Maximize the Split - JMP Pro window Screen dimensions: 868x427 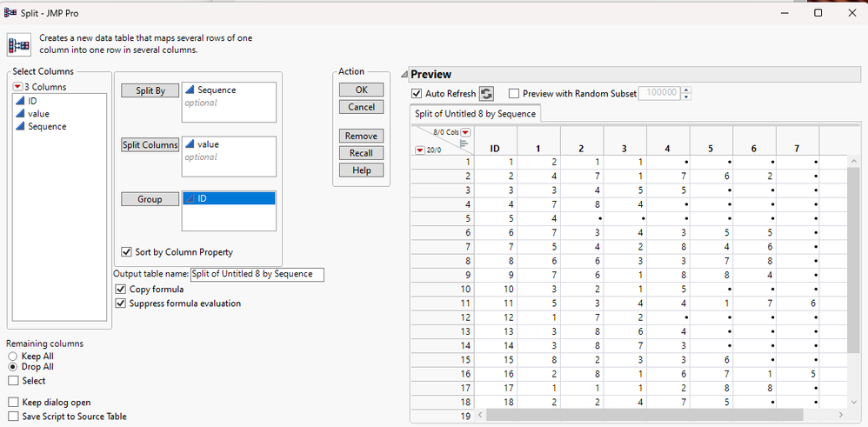coord(818,13)
